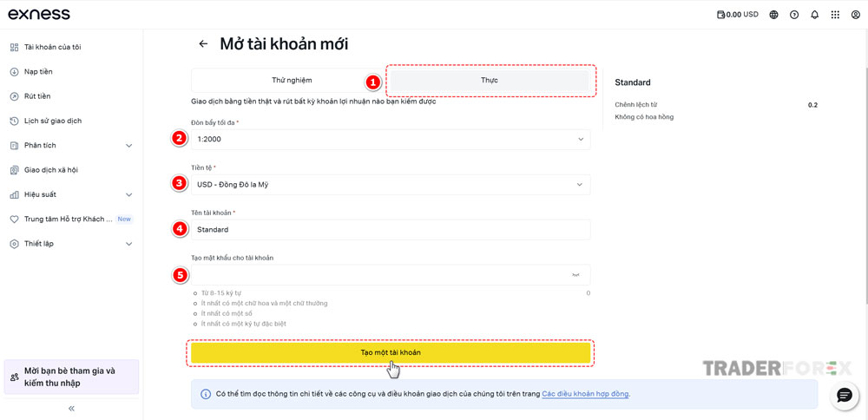This screenshot has width=868, height=420.
Task: Open the Tiền tệ USD currency dropdown
Action: (391, 185)
